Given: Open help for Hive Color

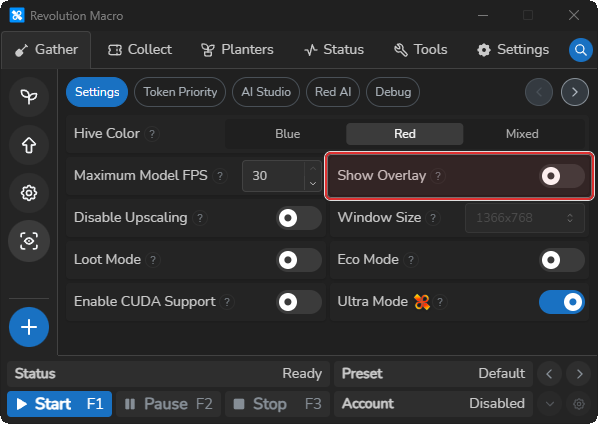Looking at the screenshot, I should [x=152, y=134].
